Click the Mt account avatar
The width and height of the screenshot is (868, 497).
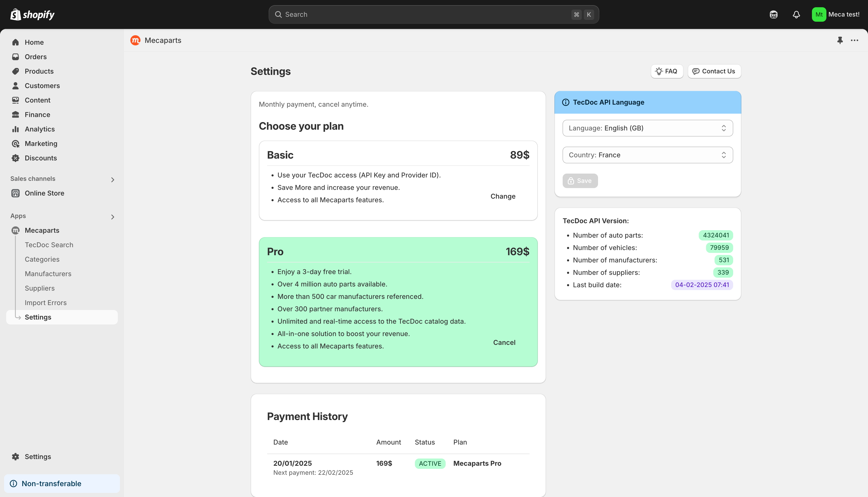[x=819, y=14]
